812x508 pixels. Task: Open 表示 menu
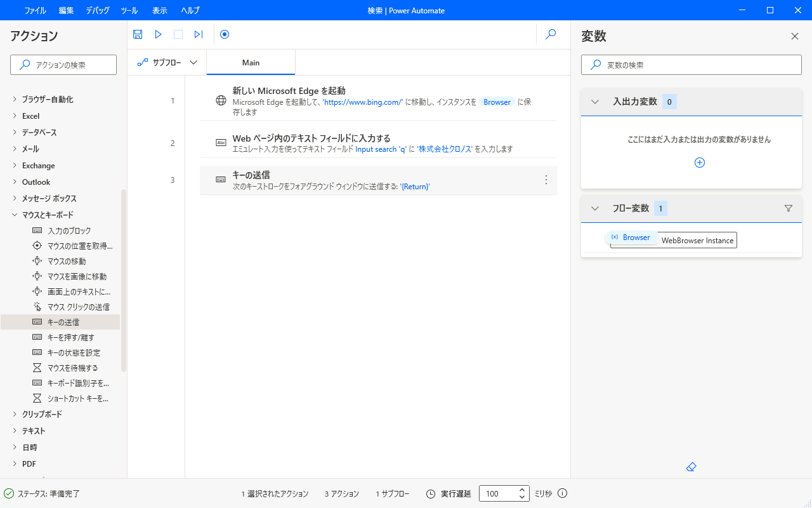click(x=160, y=10)
